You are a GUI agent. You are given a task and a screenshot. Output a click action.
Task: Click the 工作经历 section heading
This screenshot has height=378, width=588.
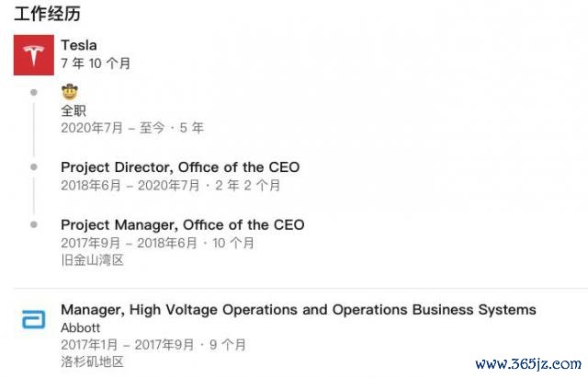tap(44, 15)
